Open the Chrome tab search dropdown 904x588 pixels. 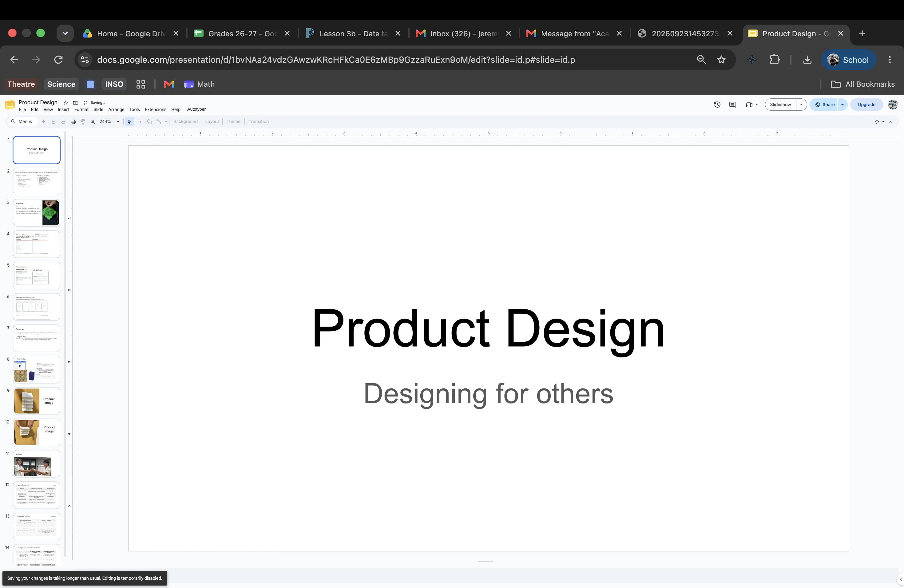65,34
